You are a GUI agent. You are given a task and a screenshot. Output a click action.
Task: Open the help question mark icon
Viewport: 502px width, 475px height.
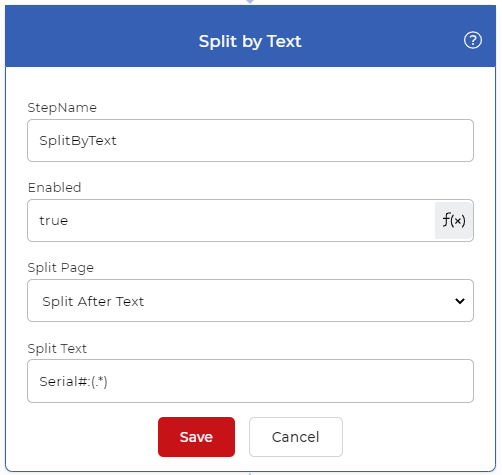click(x=473, y=40)
